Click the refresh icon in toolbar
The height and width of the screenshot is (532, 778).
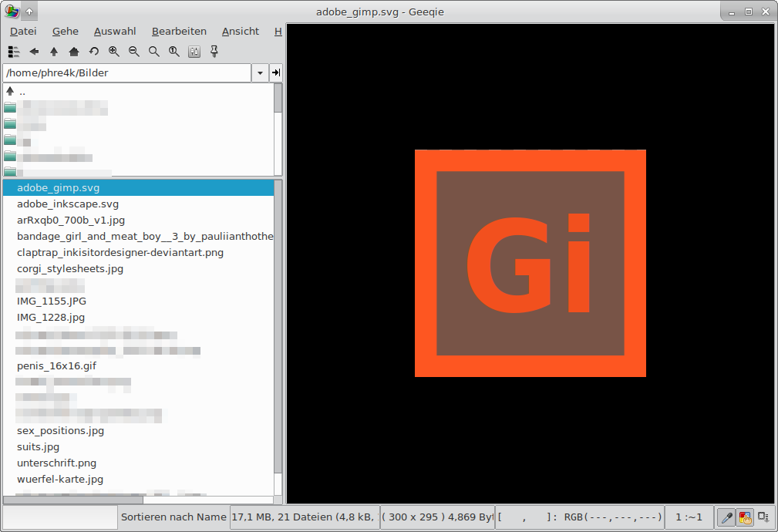click(94, 52)
